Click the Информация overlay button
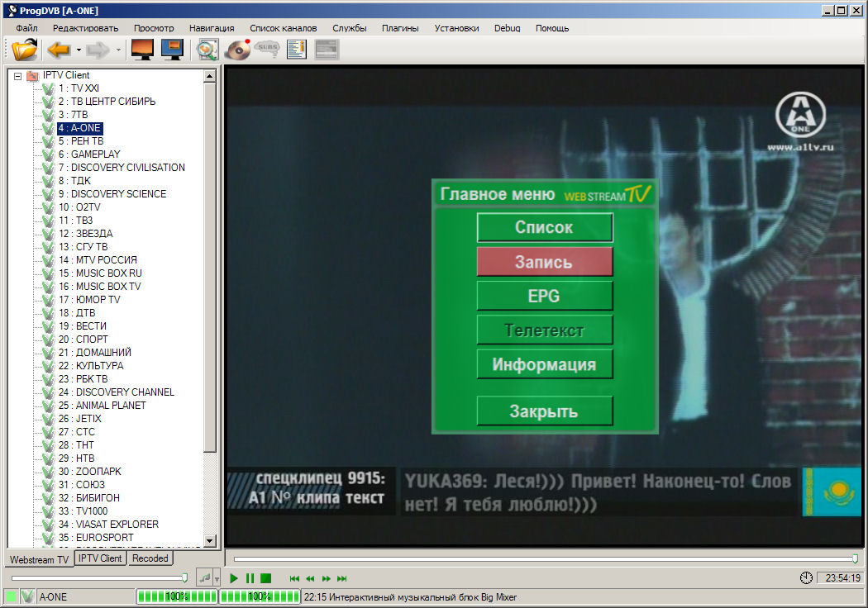The height and width of the screenshot is (608, 868). (545, 364)
